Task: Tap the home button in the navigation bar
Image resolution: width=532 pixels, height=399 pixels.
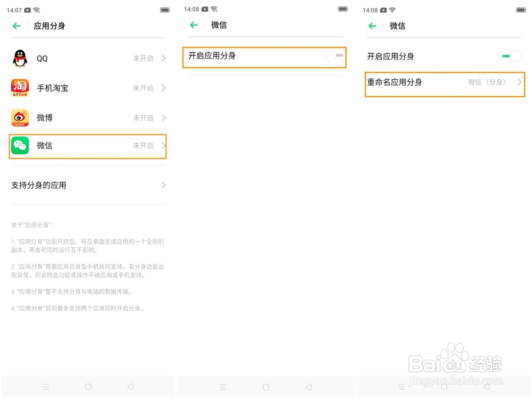Action: (88, 387)
